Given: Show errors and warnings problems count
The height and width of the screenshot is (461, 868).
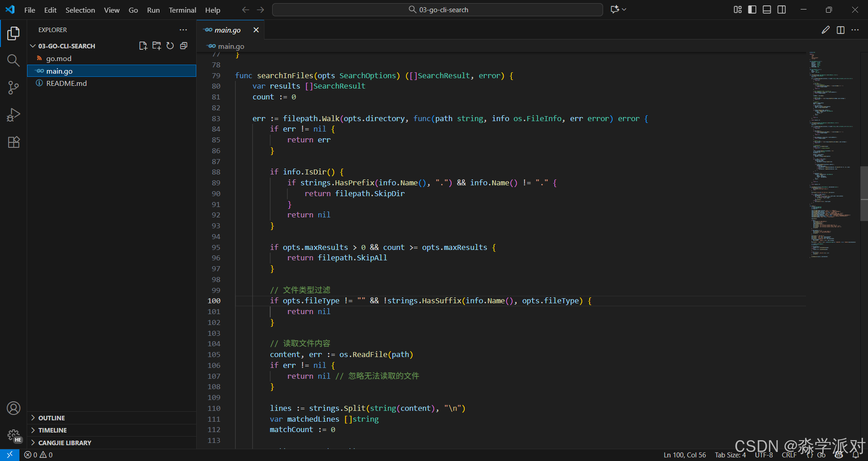Looking at the screenshot, I should coord(38,455).
